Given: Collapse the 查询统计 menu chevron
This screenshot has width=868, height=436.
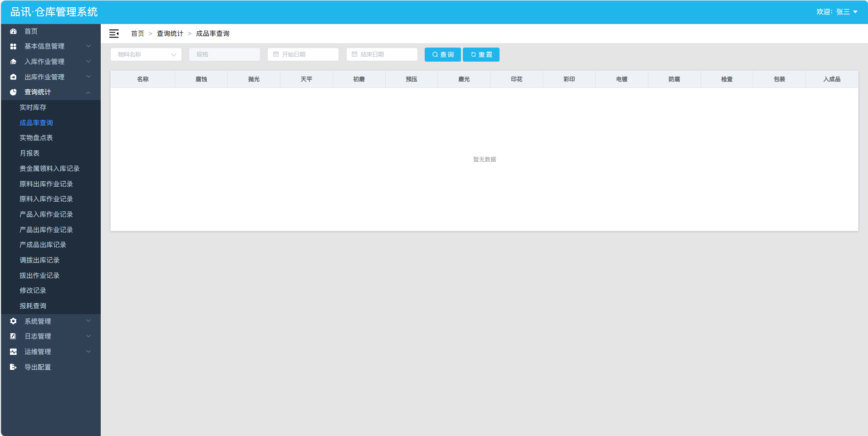Looking at the screenshot, I should point(88,92).
